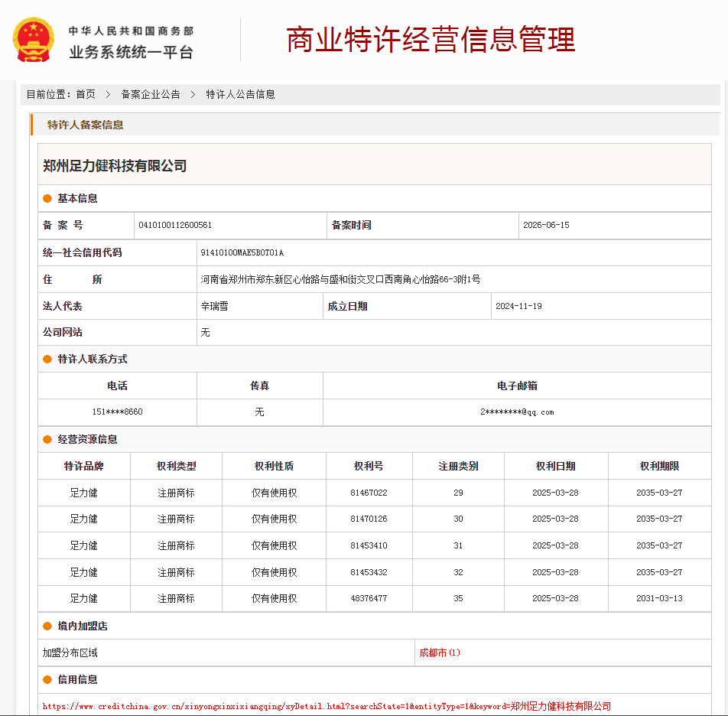Click 特许人公告信息 breadcrumb item

point(240,95)
